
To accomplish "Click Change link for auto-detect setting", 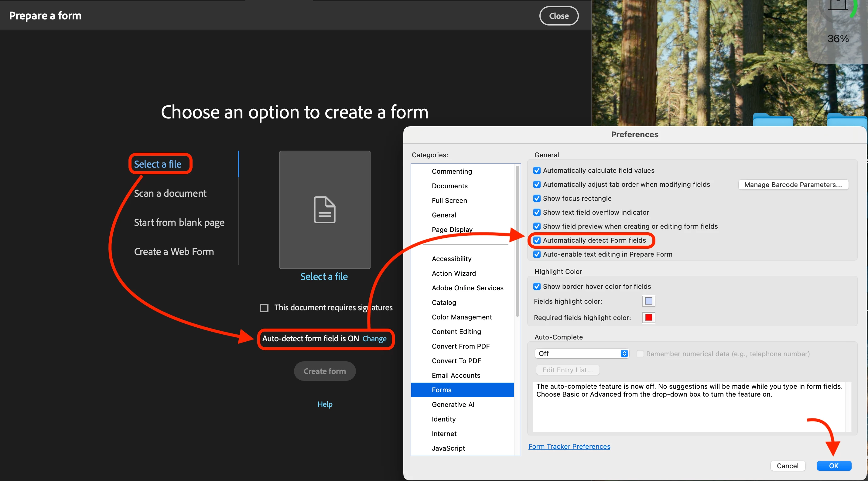I will tap(374, 339).
